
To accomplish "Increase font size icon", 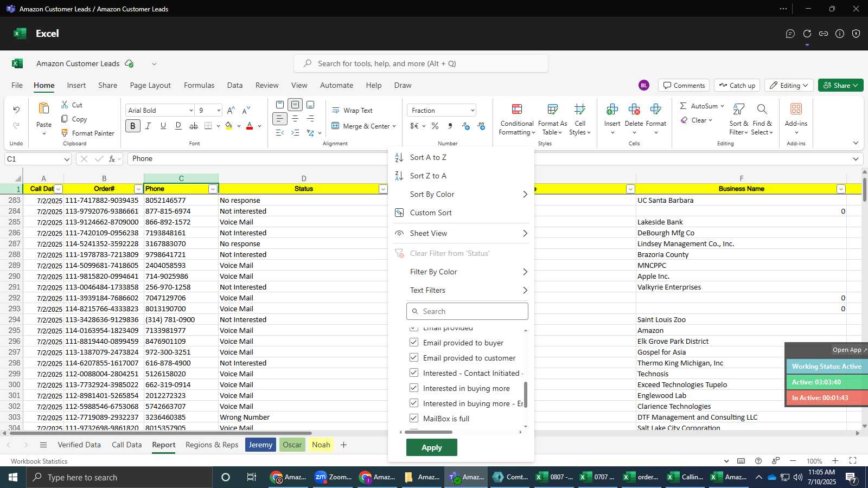I will click(231, 110).
